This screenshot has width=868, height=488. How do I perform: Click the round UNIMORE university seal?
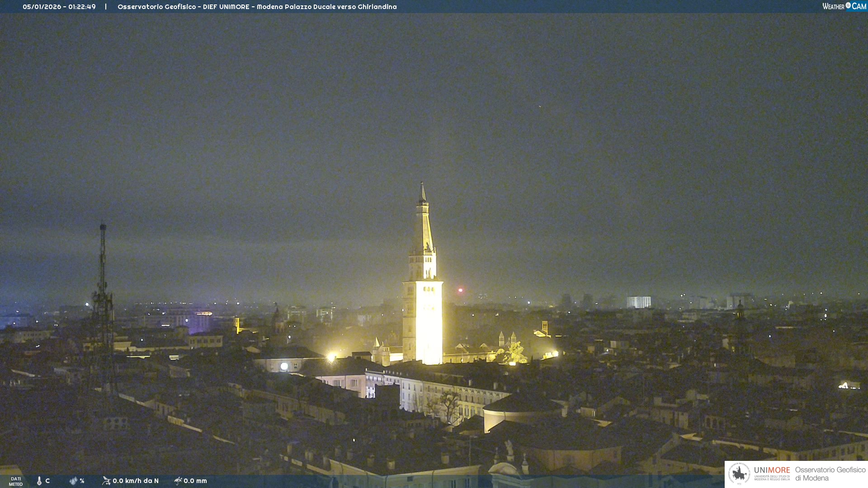[739, 474]
